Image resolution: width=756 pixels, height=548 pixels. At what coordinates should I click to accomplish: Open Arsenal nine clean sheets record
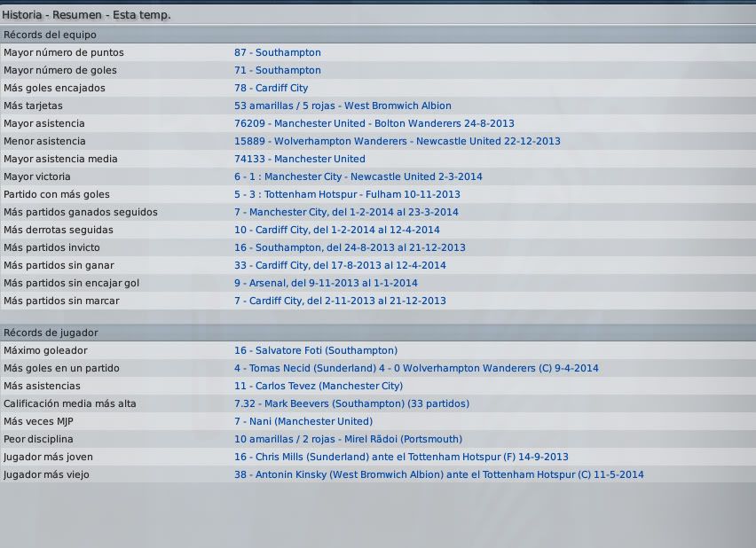click(x=326, y=284)
